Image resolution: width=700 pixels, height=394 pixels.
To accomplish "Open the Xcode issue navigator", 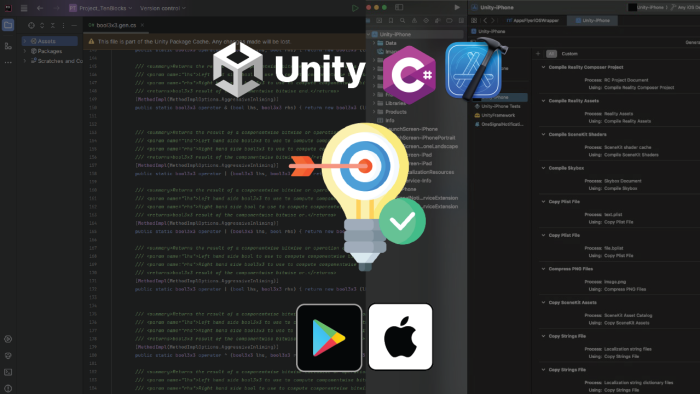I will click(x=414, y=21).
